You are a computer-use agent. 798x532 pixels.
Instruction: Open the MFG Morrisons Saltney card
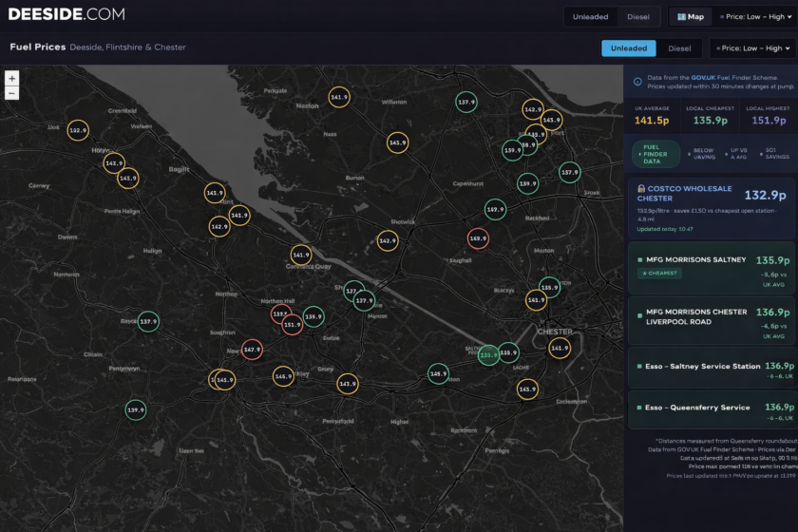point(711,268)
